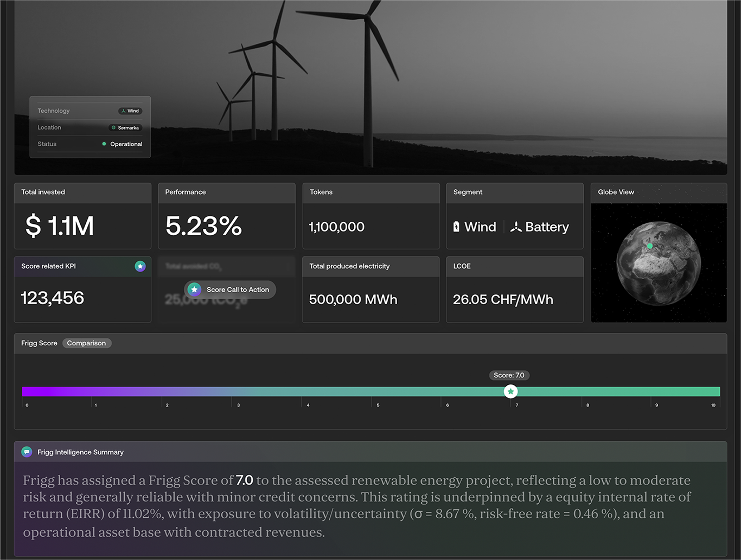
Task: Select the Frigg Score tab
Action: (39, 343)
